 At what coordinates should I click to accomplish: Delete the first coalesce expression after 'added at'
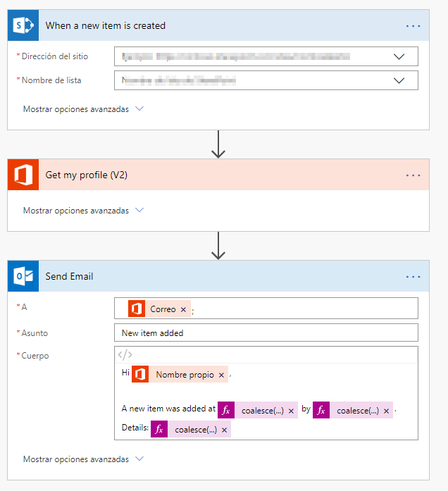[291, 411]
